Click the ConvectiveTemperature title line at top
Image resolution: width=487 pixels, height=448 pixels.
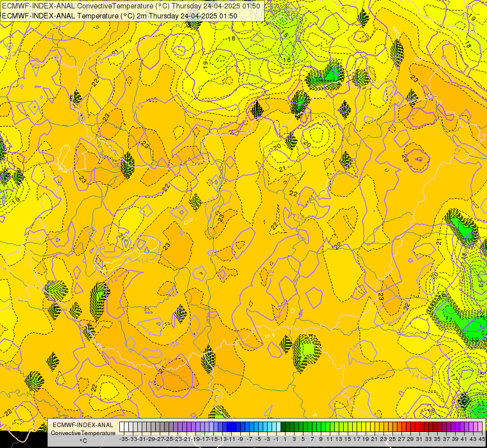[131, 6]
